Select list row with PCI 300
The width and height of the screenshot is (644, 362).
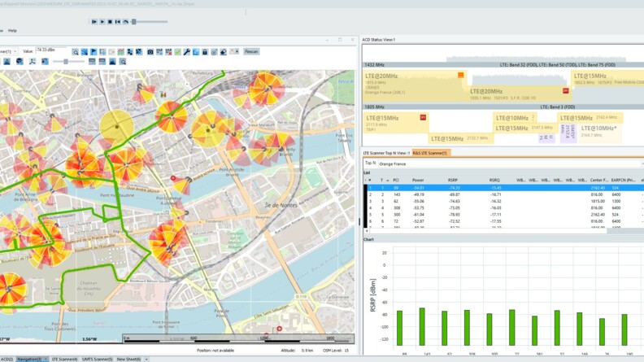pos(505,215)
